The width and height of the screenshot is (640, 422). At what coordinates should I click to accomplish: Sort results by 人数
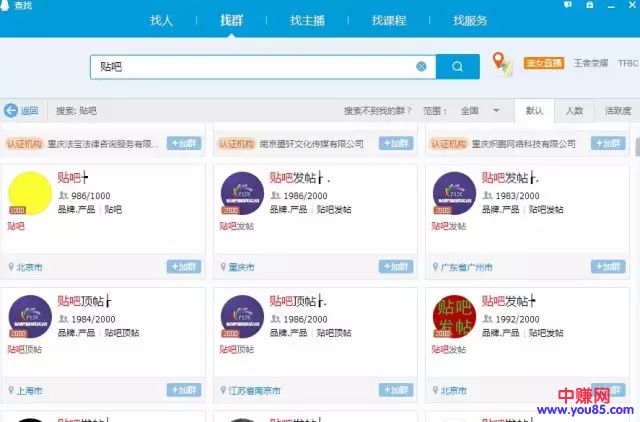click(x=574, y=110)
